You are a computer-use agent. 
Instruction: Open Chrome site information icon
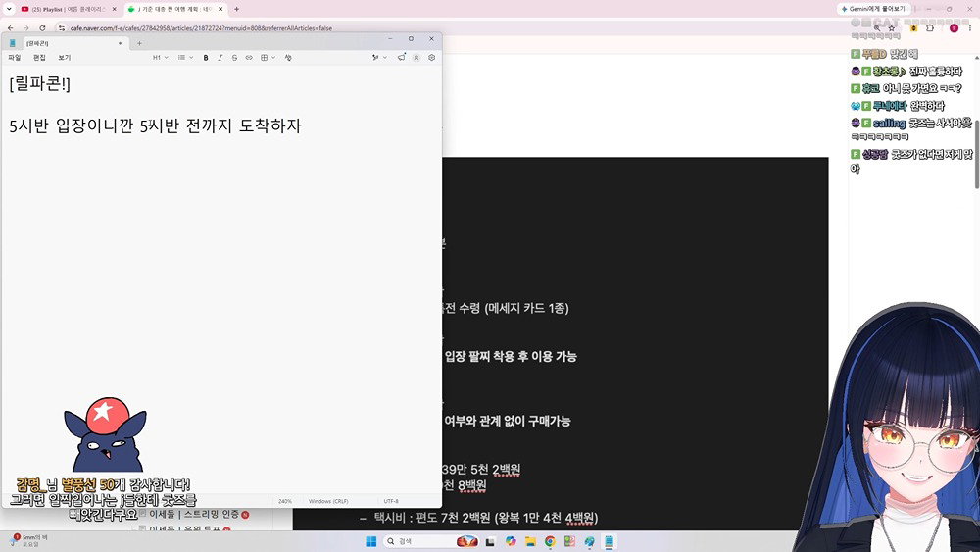(x=61, y=28)
